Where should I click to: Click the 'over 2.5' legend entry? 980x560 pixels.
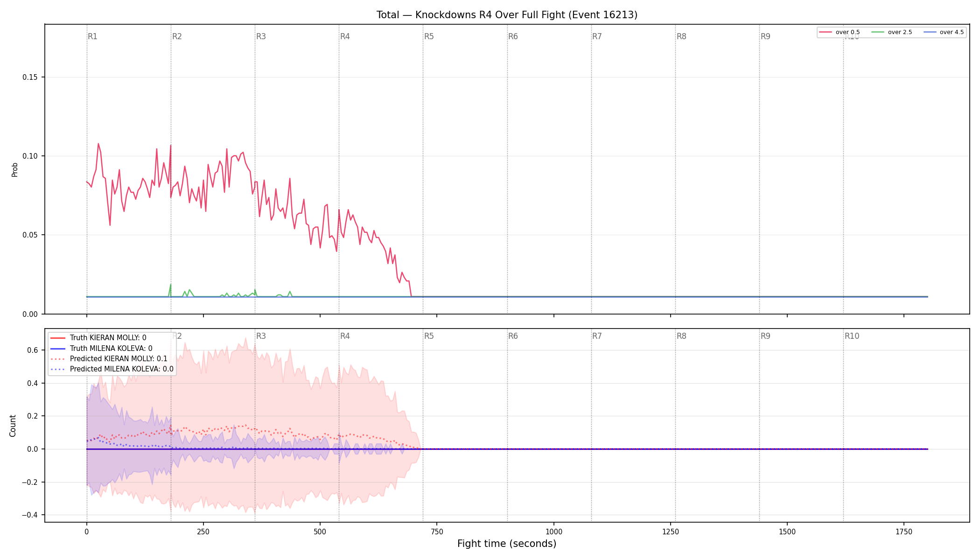(x=891, y=32)
